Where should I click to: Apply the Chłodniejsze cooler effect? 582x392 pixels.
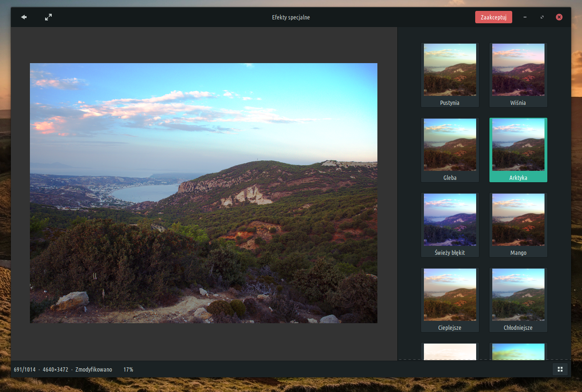pyautogui.click(x=518, y=300)
